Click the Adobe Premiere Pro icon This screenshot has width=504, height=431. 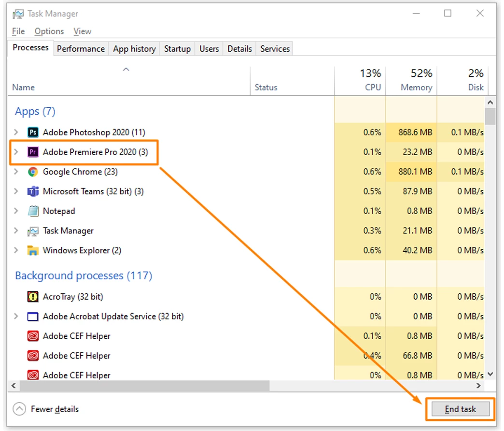pyautogui.click(x=33, y=152)
